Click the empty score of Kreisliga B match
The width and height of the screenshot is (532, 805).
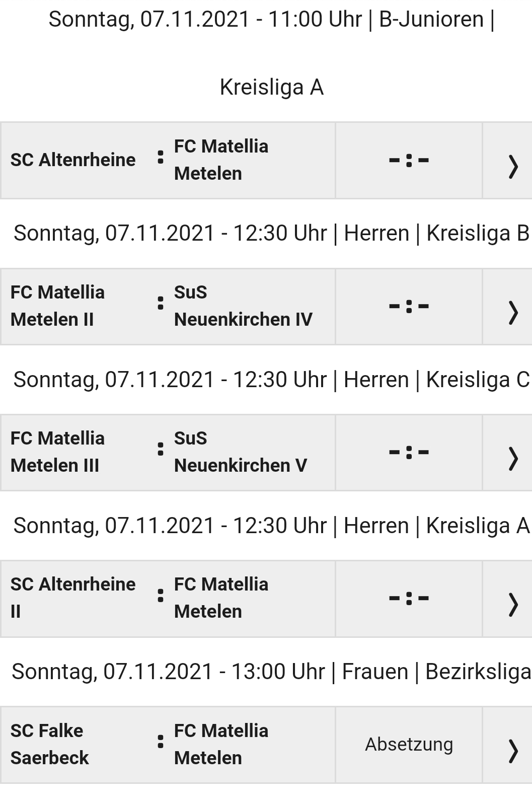pyautogui.click(x=409, y=306)
